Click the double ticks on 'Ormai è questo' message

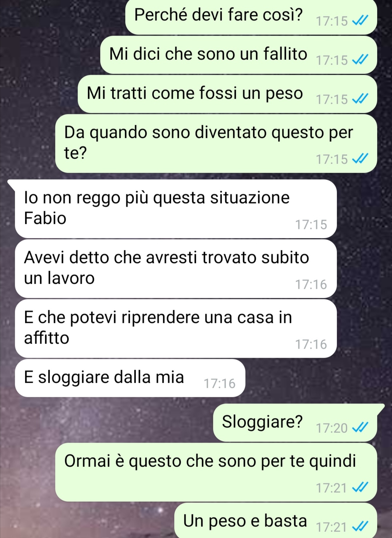(360, 488)
